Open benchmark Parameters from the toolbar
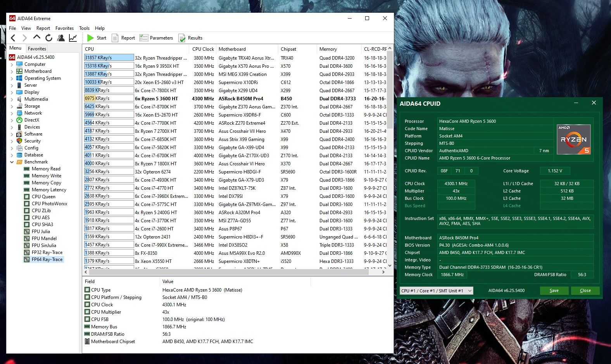The height and width of the screenshot is (364, 611). point(157,38)
